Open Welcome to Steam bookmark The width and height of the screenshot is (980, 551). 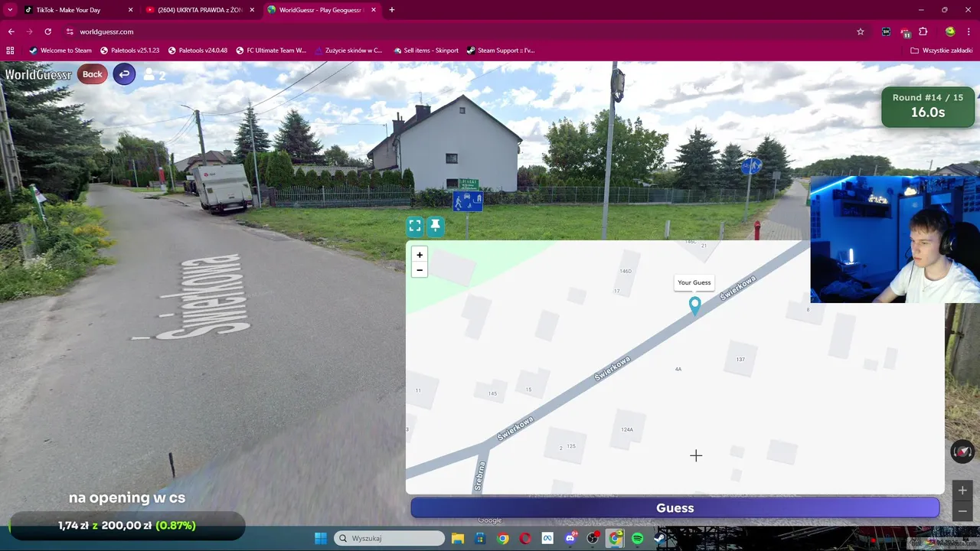pyautogui.click(x=60, y=51)
